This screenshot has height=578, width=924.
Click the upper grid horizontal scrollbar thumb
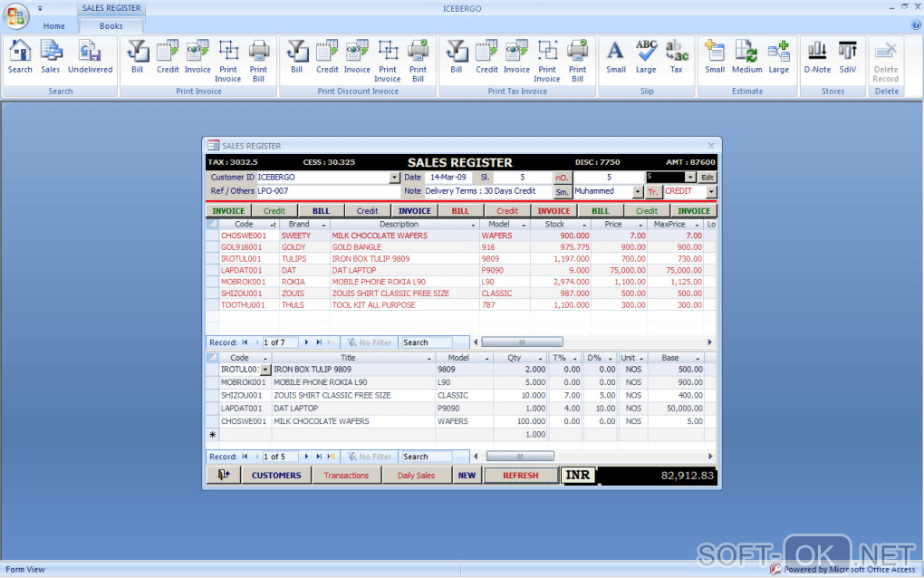tap(522, 342)
